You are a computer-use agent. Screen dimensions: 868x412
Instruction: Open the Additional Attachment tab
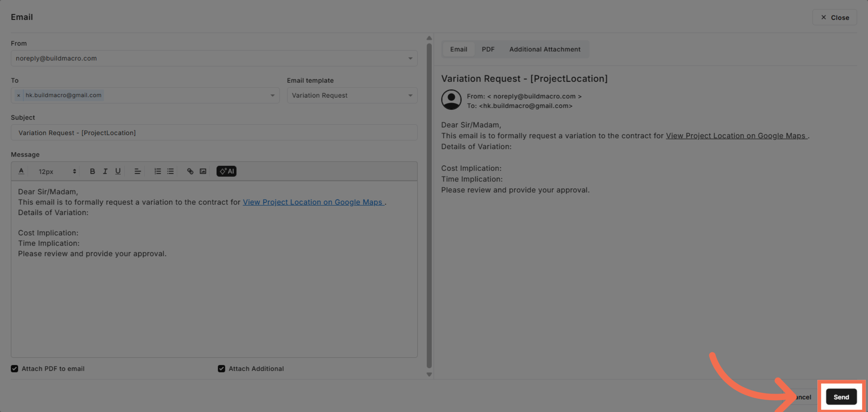[x=545, y=49]
